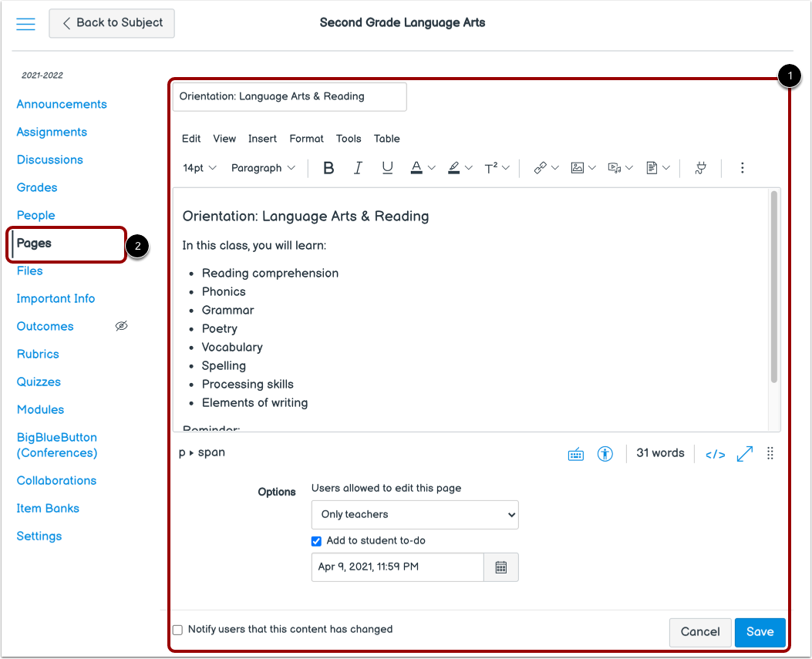This screenshot has width=812, height=659.
Task: Run the Accessibility Checker
Action: [x=605, y=453]
